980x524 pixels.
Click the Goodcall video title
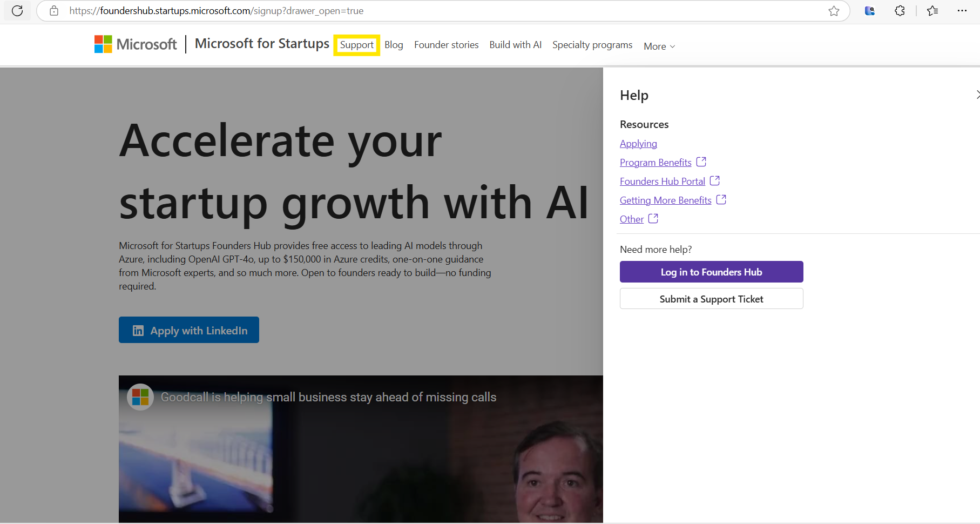click(328, 397)
